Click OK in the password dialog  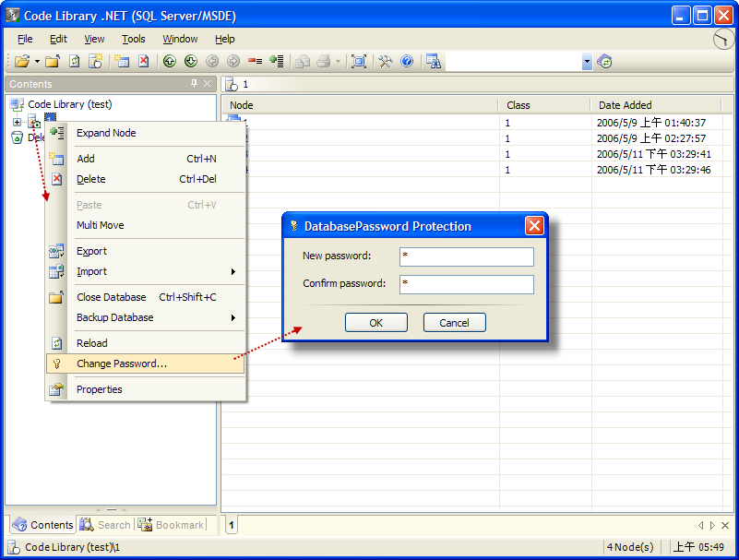(x=376, y=323)
